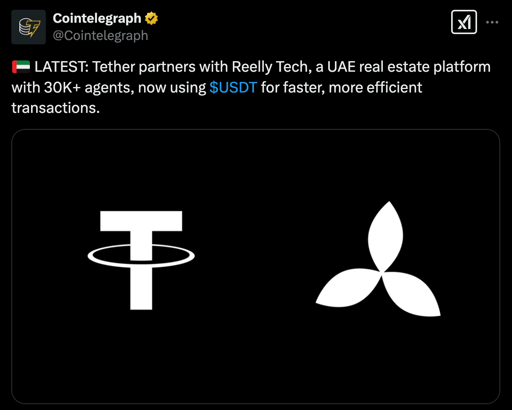Open the $USDT cashtag link

coord(233,88)
